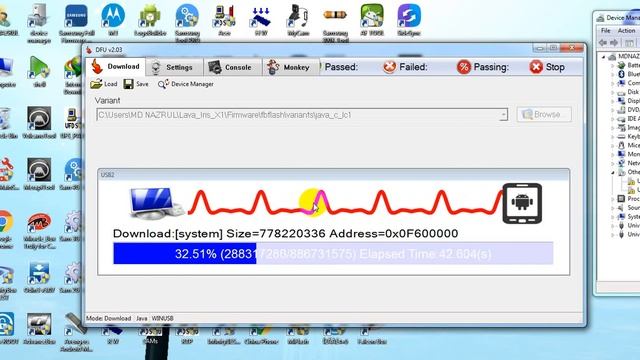Select the Motorola logo desktop shortcut
Screen dimensions: 640x360
[113, 16]
